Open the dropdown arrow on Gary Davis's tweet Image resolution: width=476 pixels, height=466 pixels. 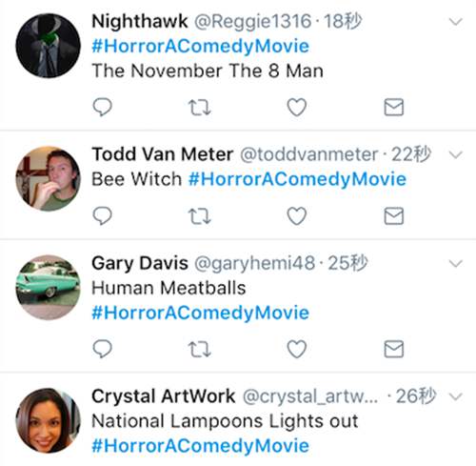tap(456, 264)
